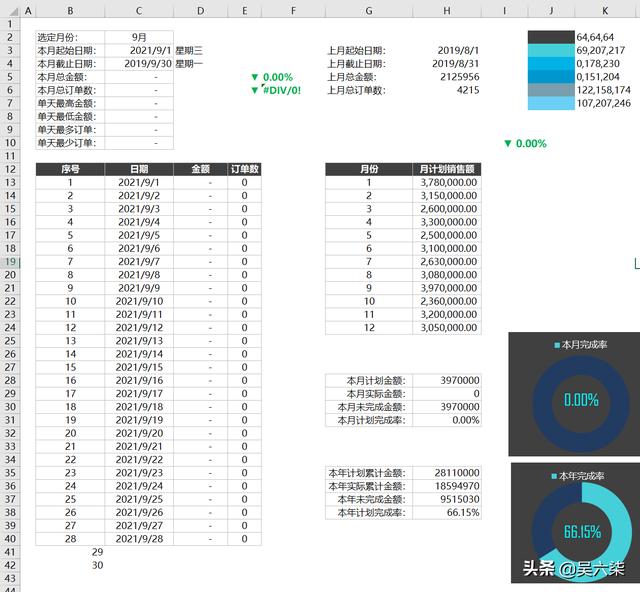Click the 序号 table header cell
Screen dimensions: 640x592
(x=70, y=169)
